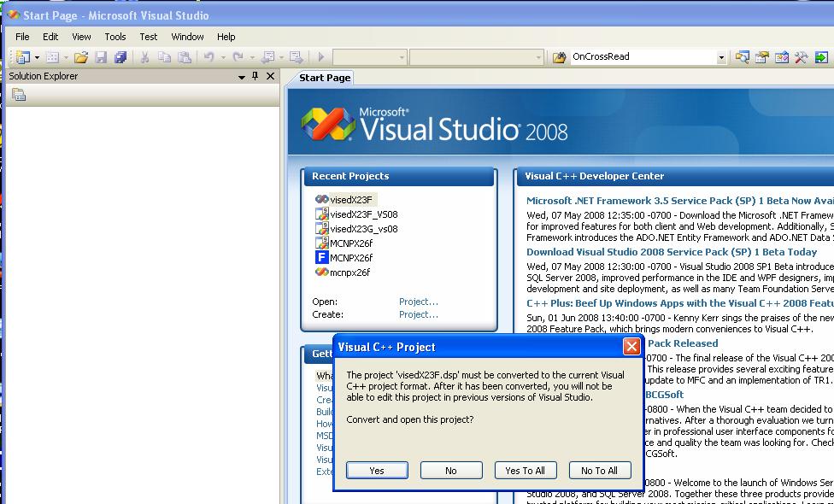Open the empty Solution Platforms combo box
The height and width of the screenshot is (504, 834).
click(x=477, y=57)
